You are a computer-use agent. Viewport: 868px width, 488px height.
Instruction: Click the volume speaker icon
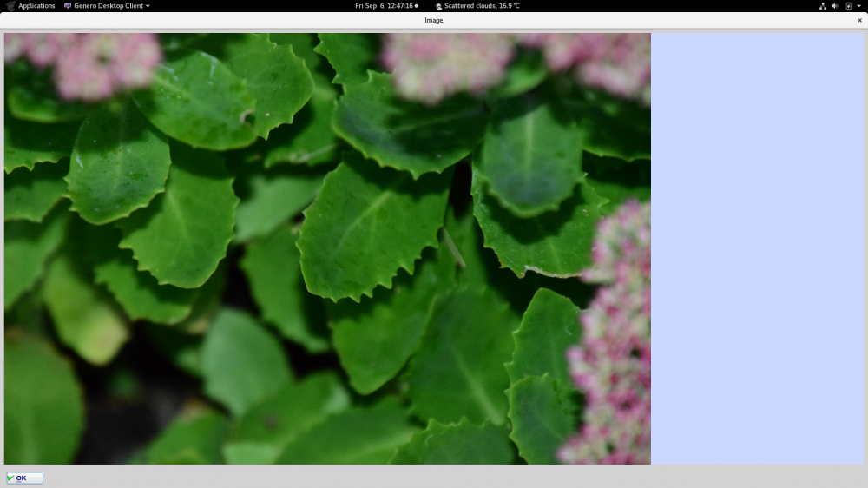coord(835,6)
